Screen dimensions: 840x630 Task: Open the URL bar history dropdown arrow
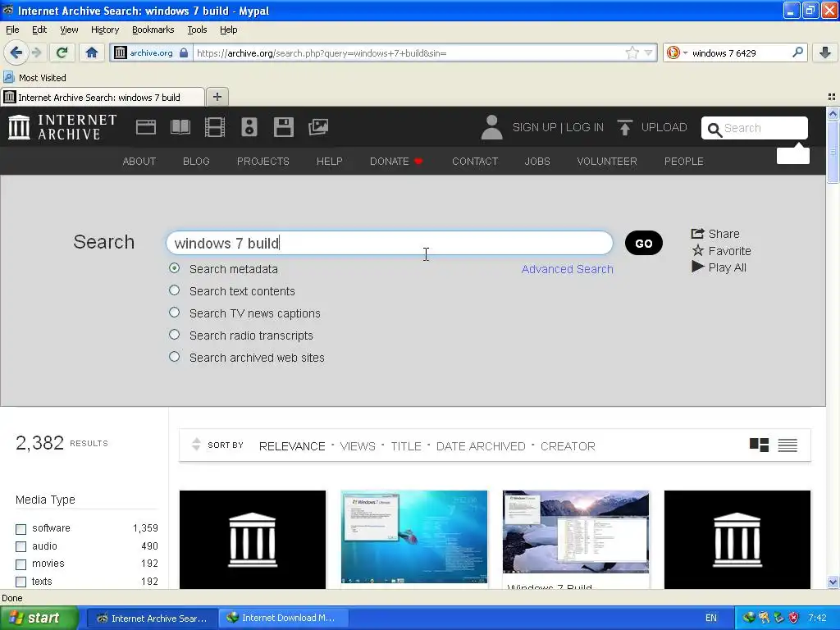click(648, 52)
